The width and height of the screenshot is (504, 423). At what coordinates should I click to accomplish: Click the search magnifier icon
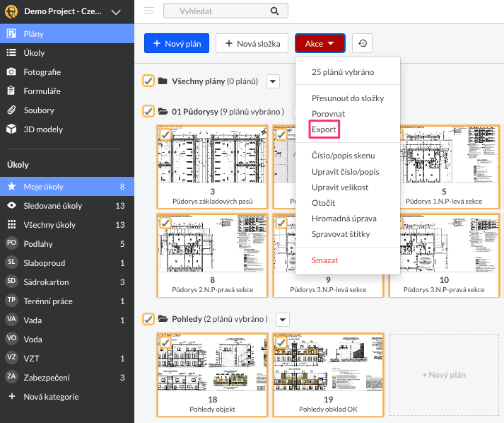pyautogui.click(x=274, y=11)
